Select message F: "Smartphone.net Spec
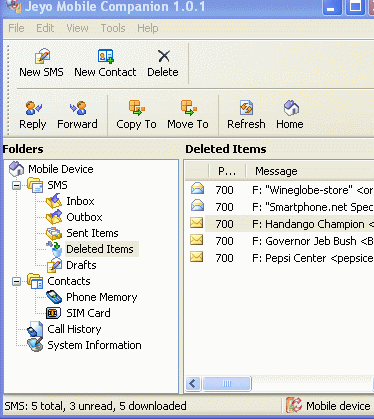Viewport: 374px width, 419px height. (312, 207)
